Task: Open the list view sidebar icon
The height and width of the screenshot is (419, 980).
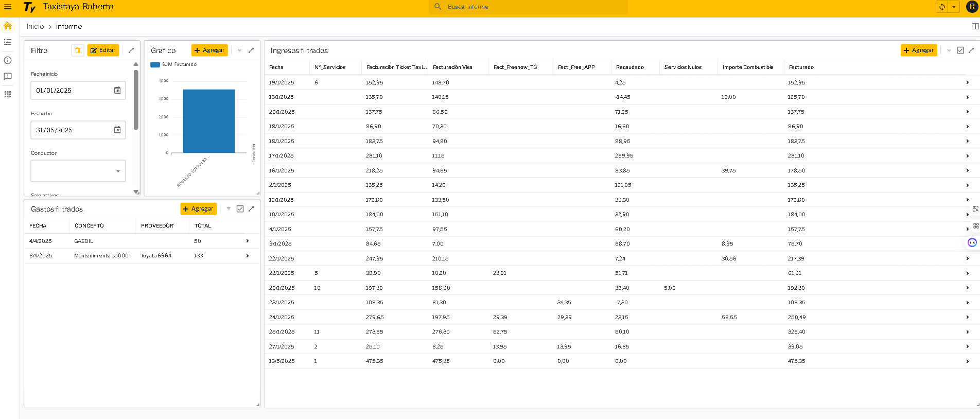Action: tap(8, 42)
